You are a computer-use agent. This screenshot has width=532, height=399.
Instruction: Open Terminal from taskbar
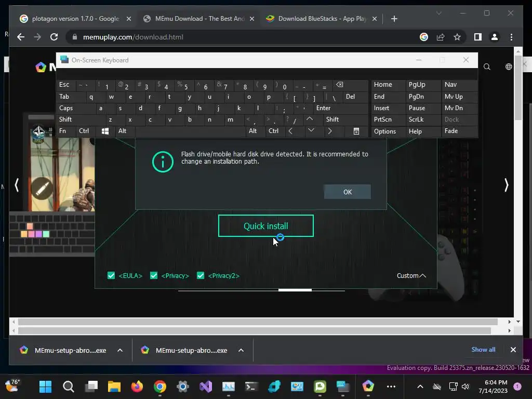[x=251, y=386]
